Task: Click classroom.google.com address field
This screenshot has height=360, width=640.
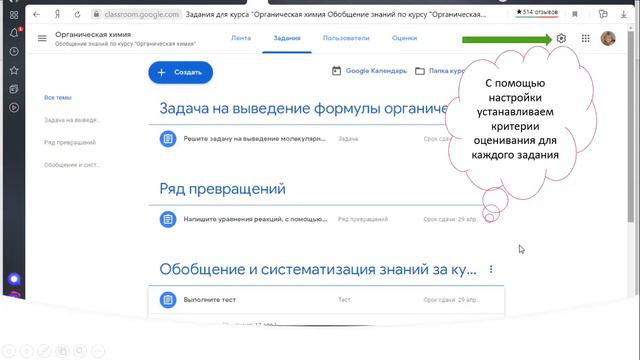Action: click(141, 14)
